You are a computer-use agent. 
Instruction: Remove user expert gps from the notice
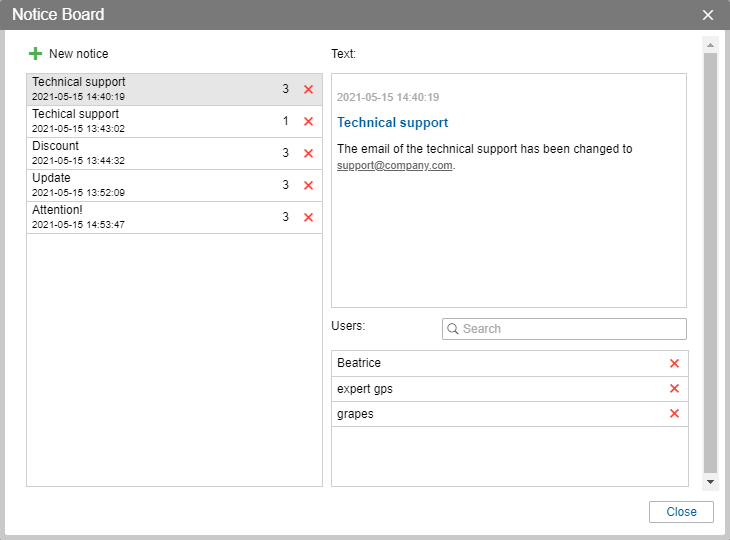click(674, 389)
